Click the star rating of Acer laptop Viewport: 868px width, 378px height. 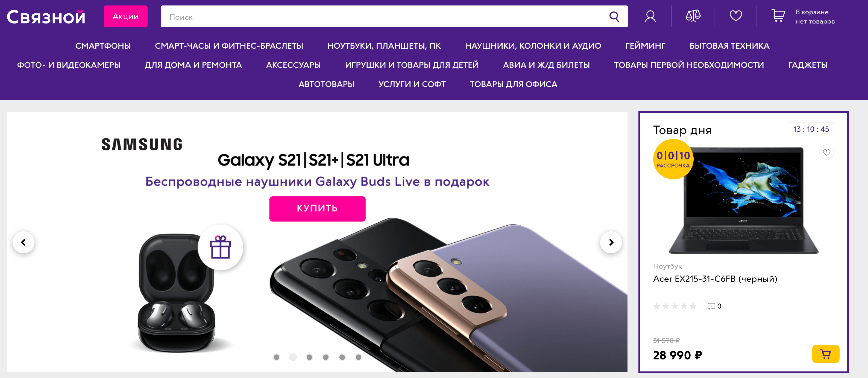click(675, 306)
